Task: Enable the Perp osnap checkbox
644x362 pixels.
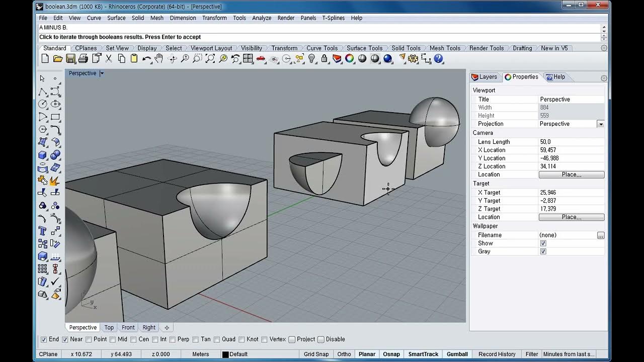Action: (172, 339)
